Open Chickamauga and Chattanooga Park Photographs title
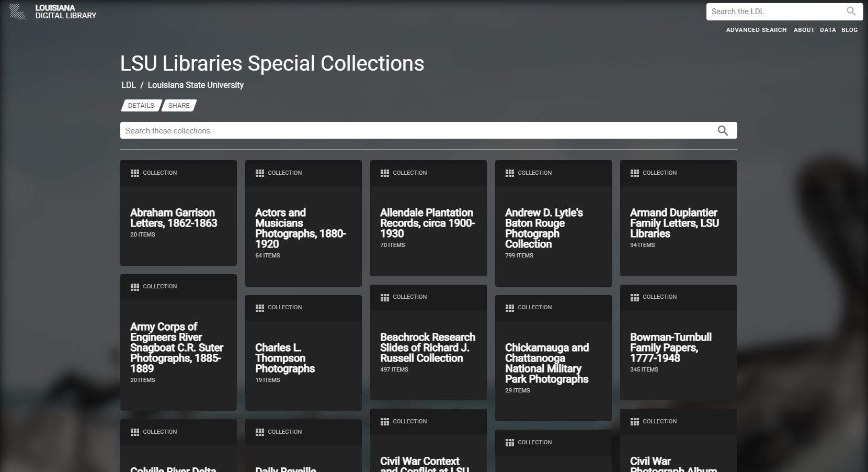 pyautogui.click(x=547, y=363)
